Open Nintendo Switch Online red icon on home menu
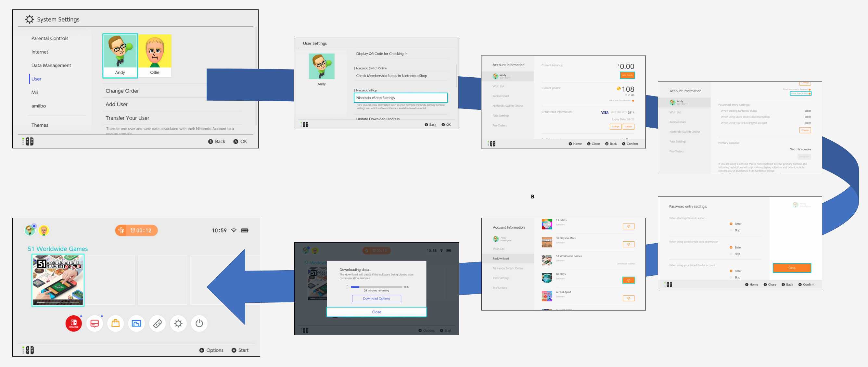Viewport: 868px width, 367px height. [x=73, y=323]
